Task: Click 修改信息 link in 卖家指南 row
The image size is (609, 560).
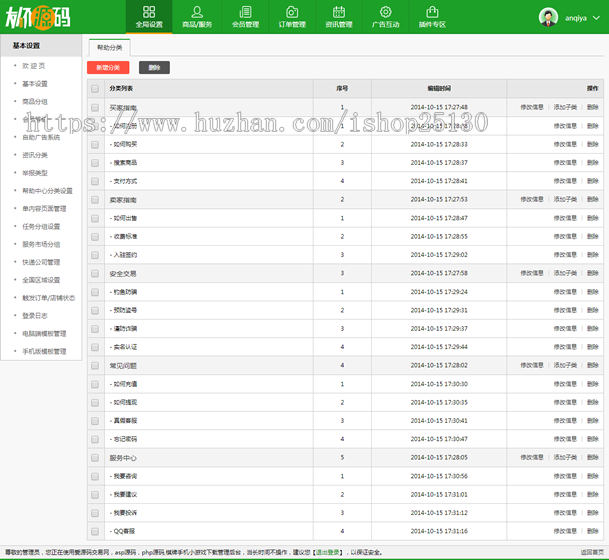Action: coord(532,199)
